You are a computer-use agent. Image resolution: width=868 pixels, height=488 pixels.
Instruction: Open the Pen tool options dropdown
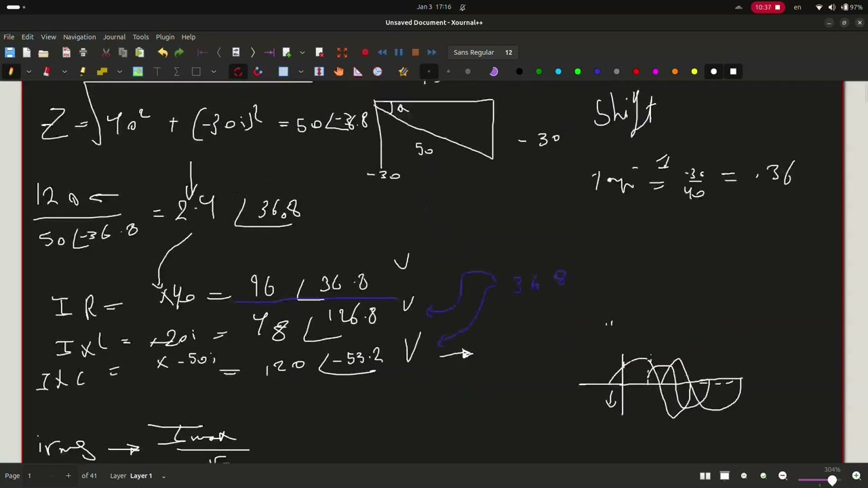[x=28, y=71]
